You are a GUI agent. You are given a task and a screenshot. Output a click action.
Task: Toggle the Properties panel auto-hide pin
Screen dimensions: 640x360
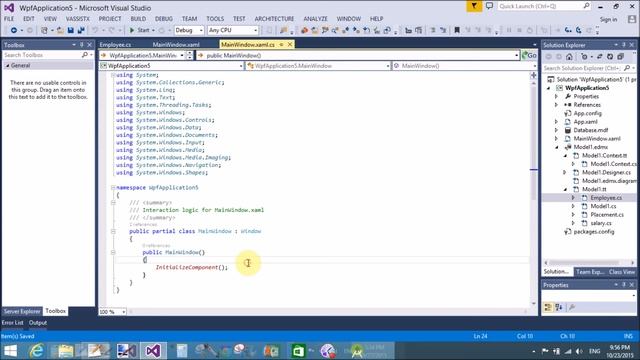[x=624, y=285]
